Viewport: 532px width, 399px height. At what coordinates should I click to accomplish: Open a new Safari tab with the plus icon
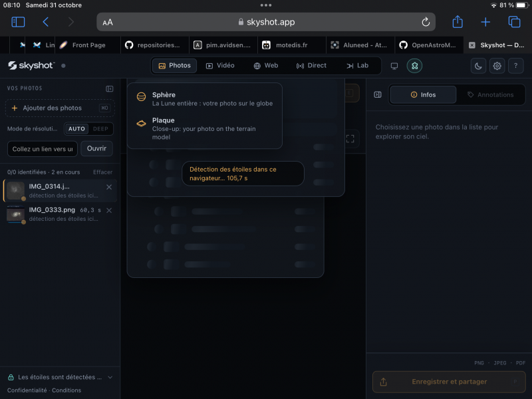[485, 22]
